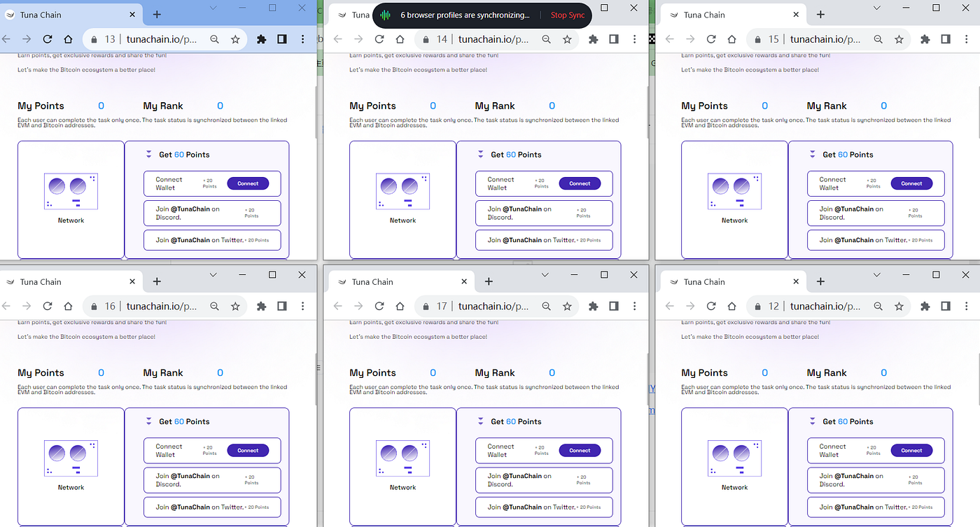
Task: Collapse Get 60 Points section in window 17
Action: point(480,421)
